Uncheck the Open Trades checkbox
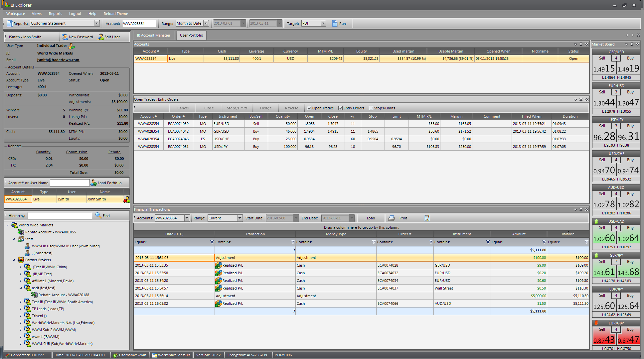The image size is (644, 359). tap(309, 108)
